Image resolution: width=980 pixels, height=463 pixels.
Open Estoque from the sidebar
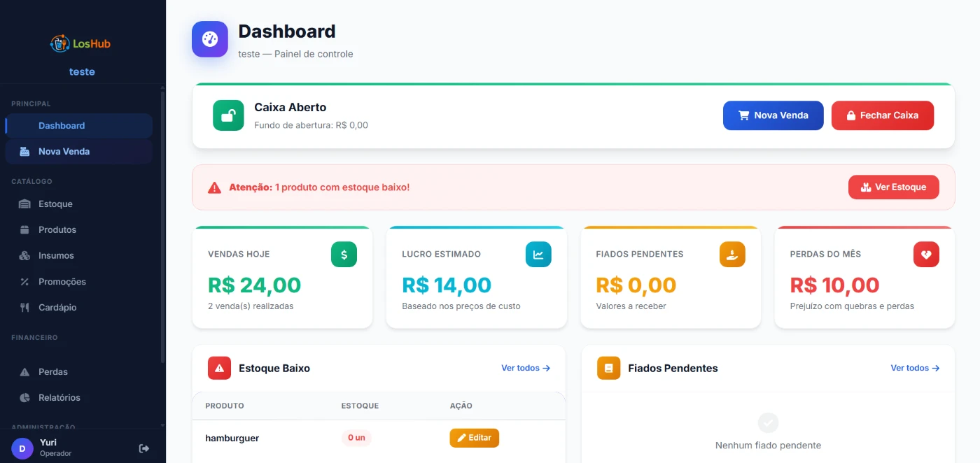[55, 204]
